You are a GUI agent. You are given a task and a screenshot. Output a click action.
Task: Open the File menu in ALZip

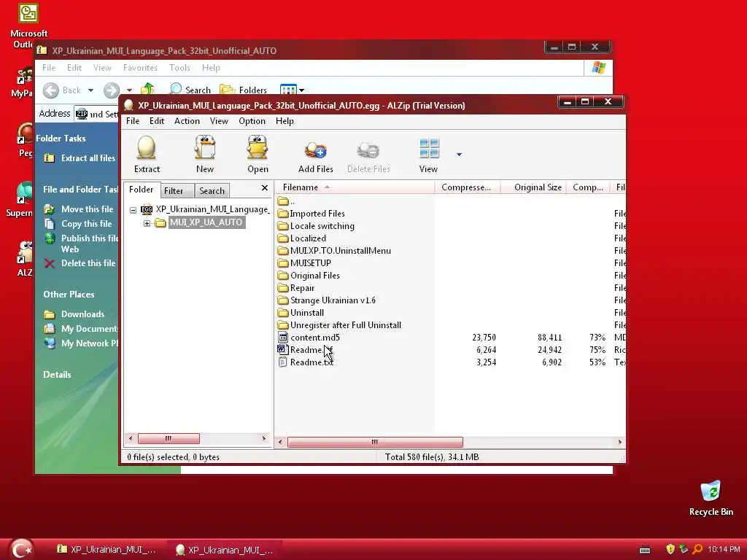click(133, 121)
